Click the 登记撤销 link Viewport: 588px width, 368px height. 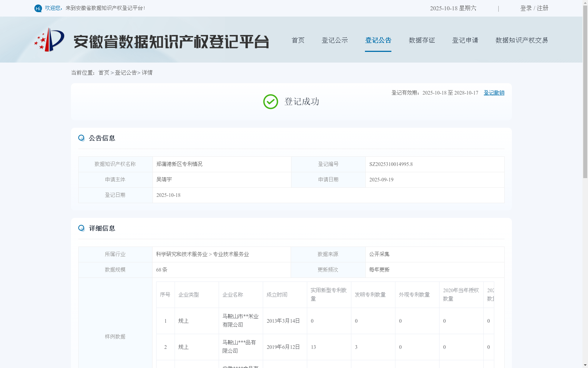pos(494,93)
